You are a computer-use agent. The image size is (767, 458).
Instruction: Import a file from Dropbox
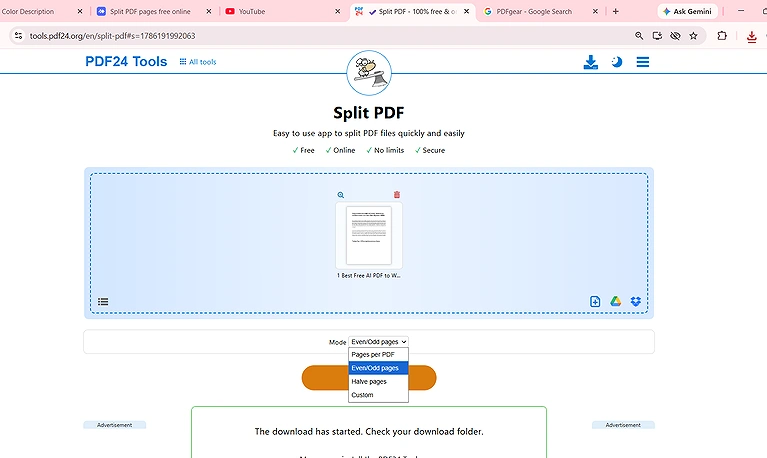(x=635, y=301)
